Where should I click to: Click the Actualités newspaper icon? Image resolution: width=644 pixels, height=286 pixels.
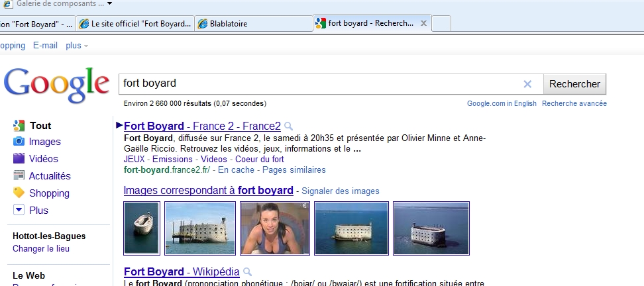coord(19,175)
